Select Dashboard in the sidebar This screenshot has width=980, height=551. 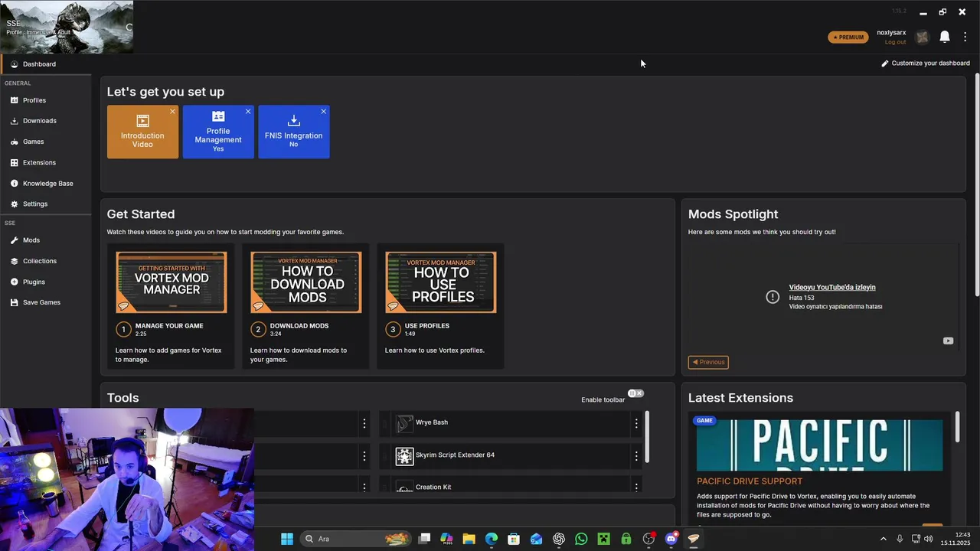(x=45, y=64)
